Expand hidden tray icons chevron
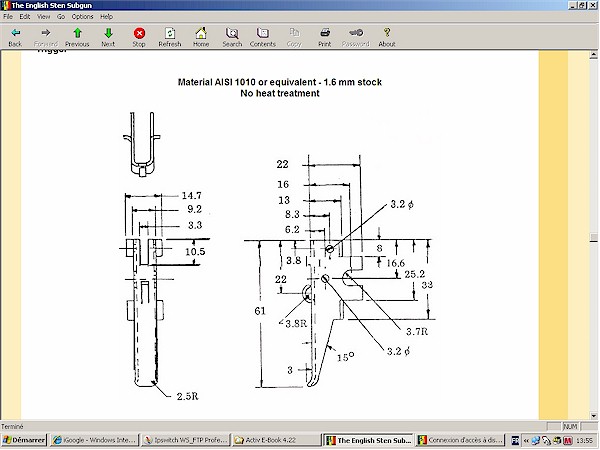This screenshot has height=450, width=600. pos(527,440)
